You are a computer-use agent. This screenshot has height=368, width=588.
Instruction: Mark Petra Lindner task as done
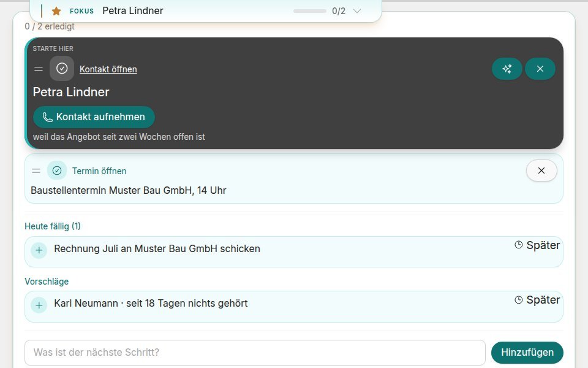click(x=62, y=68)
